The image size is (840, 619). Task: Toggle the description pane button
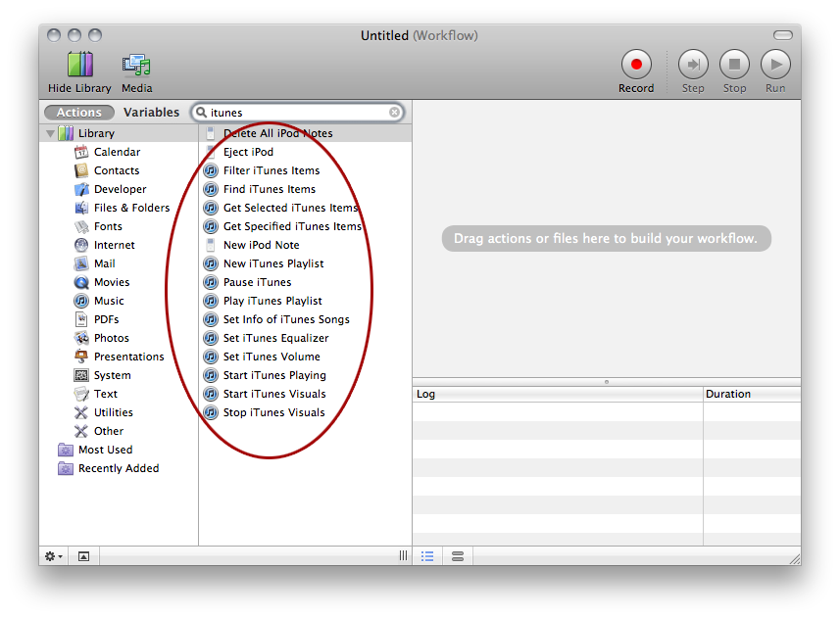pos(84,556)
